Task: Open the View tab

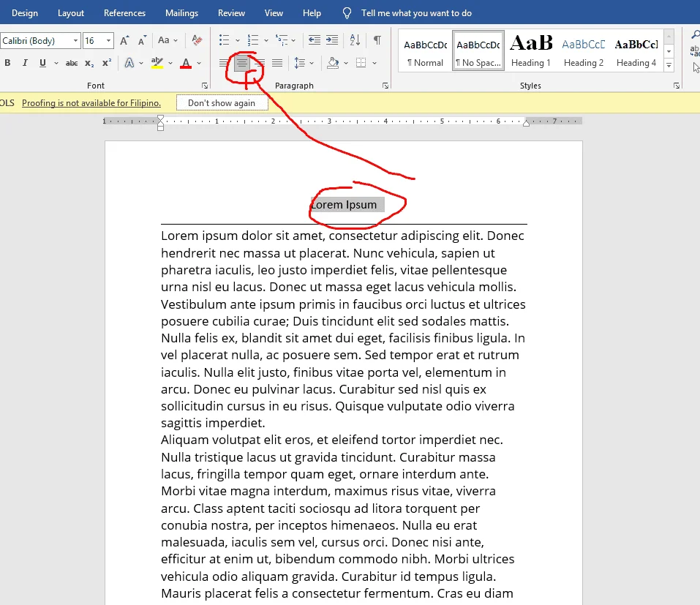Action: point(274,13)
